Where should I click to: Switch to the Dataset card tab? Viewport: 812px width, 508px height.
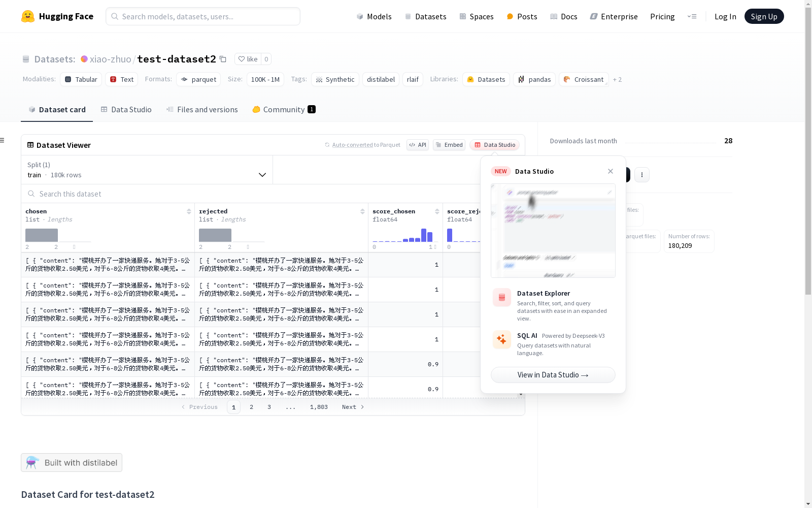(57, 109)
